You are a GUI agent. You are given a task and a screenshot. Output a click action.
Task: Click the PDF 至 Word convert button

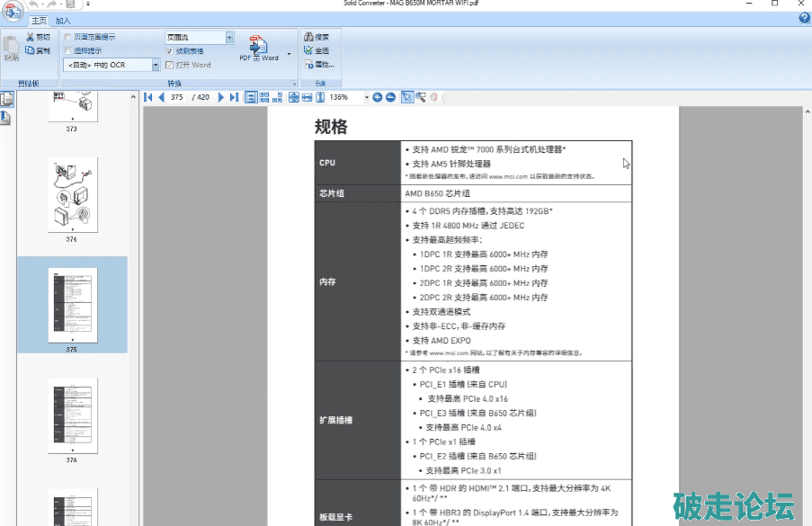coord(259,48)
